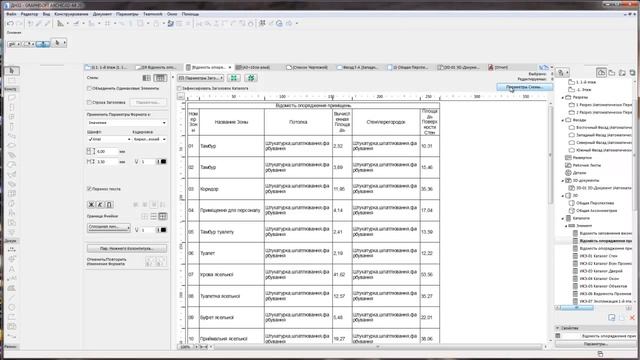Toggle 'Зафиксировать Заголовок Каталога' checkbox
This screenshot has height=360, width=640.
179,88
